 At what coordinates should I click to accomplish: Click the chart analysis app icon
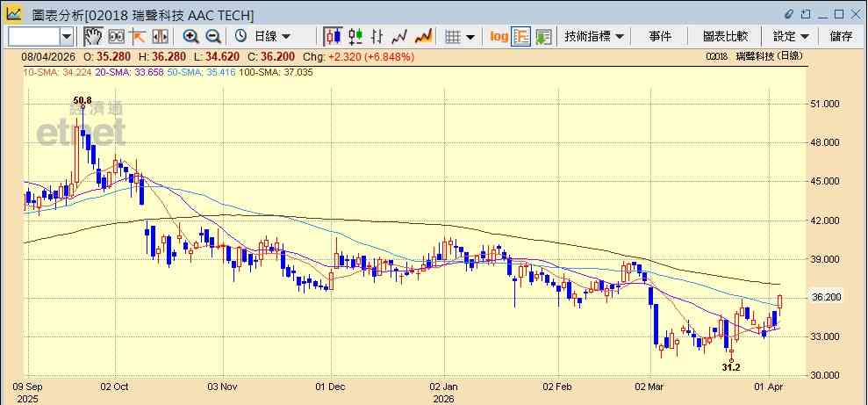[14, 14]
